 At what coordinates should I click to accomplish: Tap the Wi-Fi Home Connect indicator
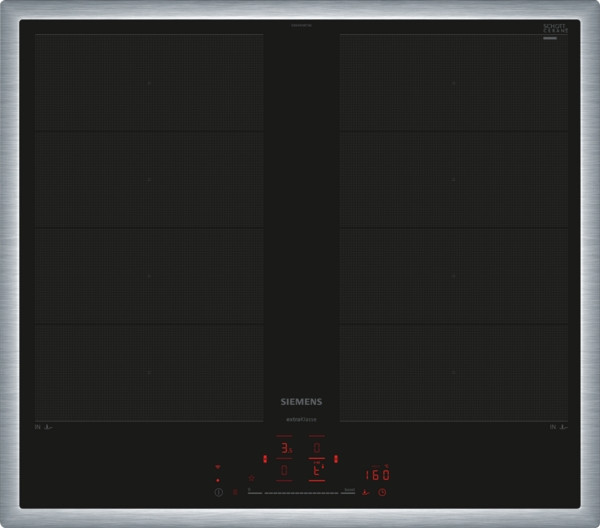point(218,467)
